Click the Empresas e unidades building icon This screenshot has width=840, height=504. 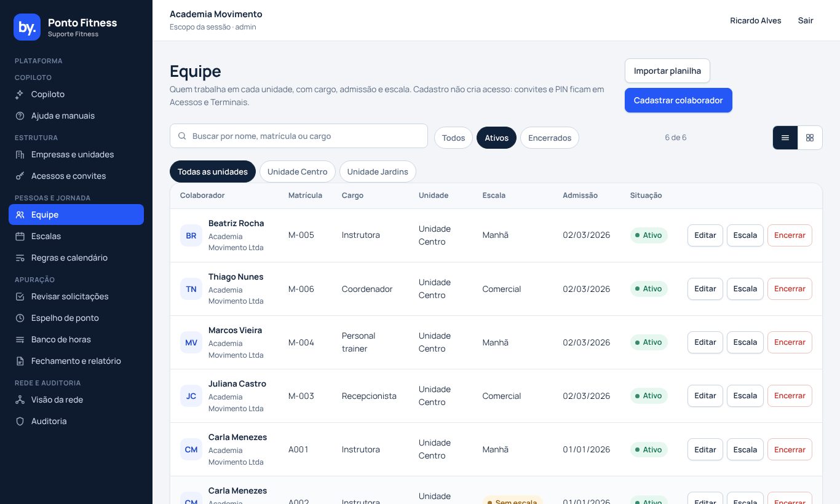20,154
